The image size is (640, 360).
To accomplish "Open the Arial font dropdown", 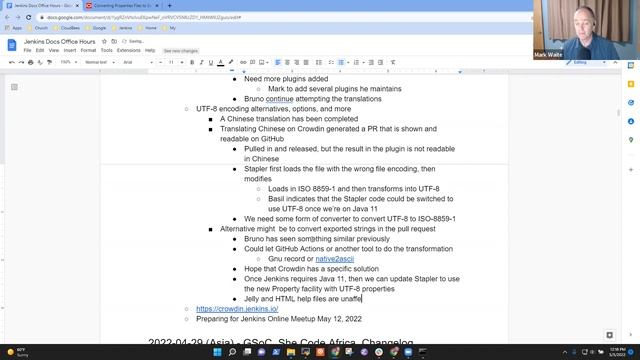I will click(138, 62).
